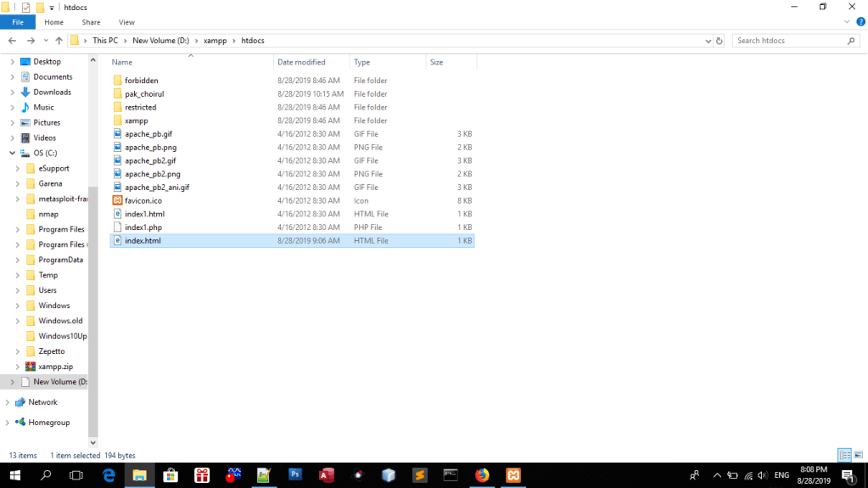Sort files by Date modified column
The image size is (868, 488).
301,62
